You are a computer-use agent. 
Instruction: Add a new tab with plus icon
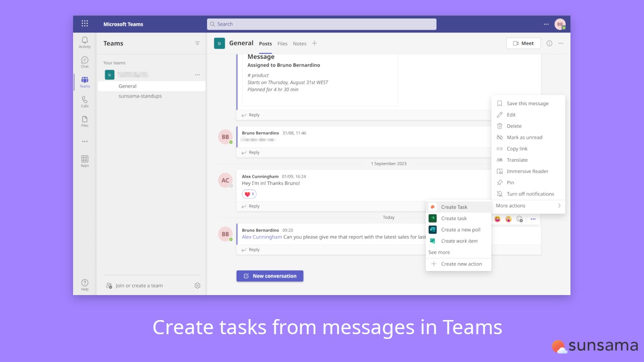314,43
